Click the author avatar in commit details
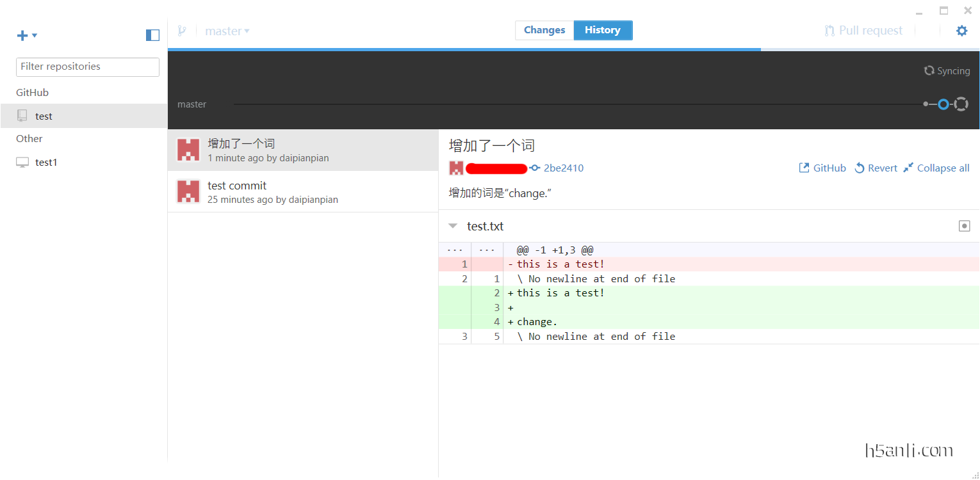The height and width of the screenshot is (480, 980). [x=456, y=168]
